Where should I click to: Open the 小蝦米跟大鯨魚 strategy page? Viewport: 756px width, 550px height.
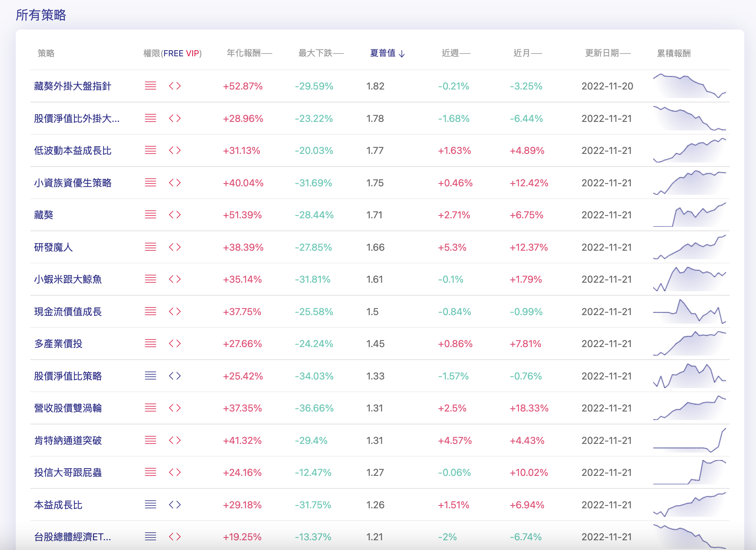pos(68,279)
